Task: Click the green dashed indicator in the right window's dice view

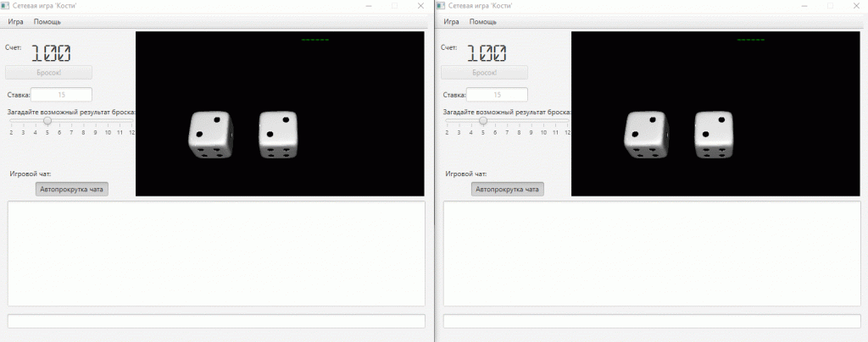Action: 750,40
